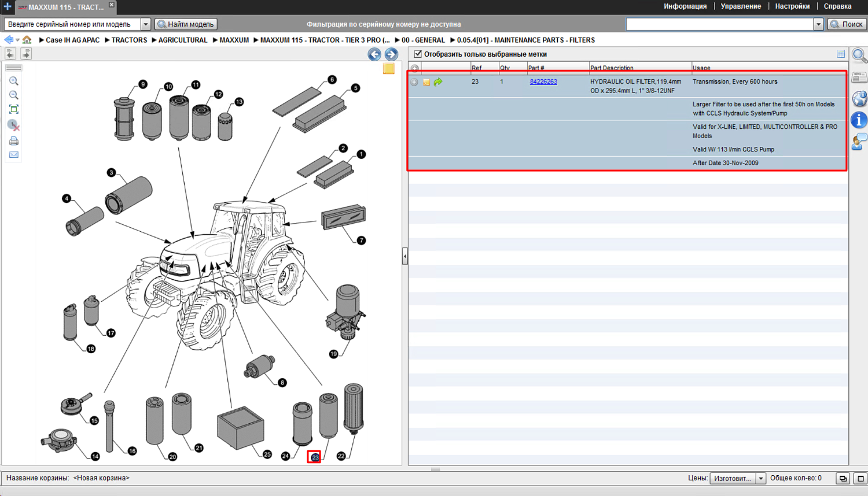Click the green arrow on the 84226263 row
This screenshot has width=868, height=496.
point(438,82)
